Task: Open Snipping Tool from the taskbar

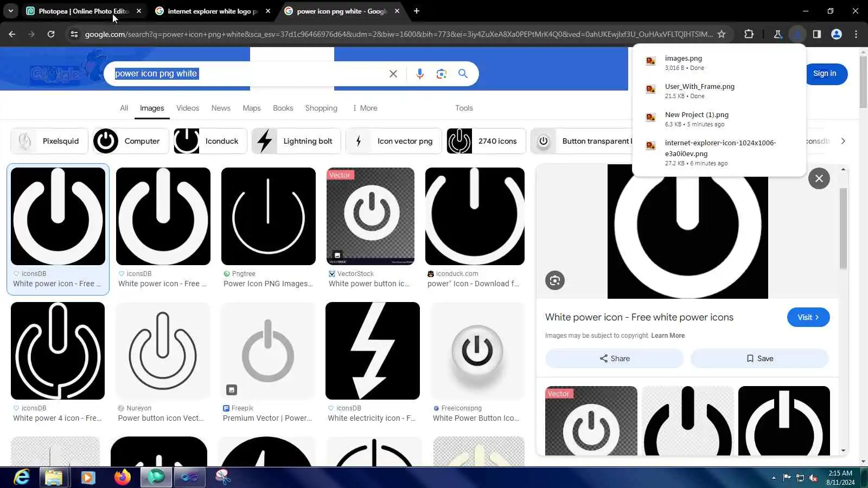Action: pos(222,477)
